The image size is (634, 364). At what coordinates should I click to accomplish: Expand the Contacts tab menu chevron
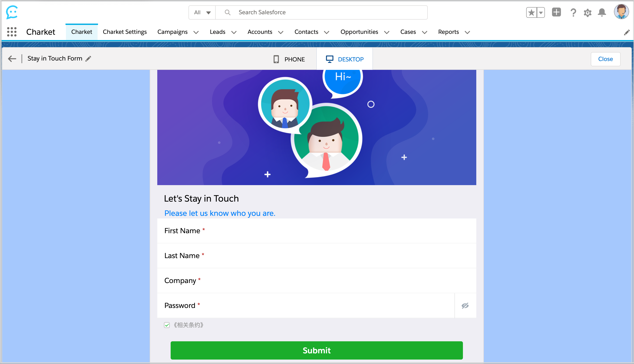326,32
